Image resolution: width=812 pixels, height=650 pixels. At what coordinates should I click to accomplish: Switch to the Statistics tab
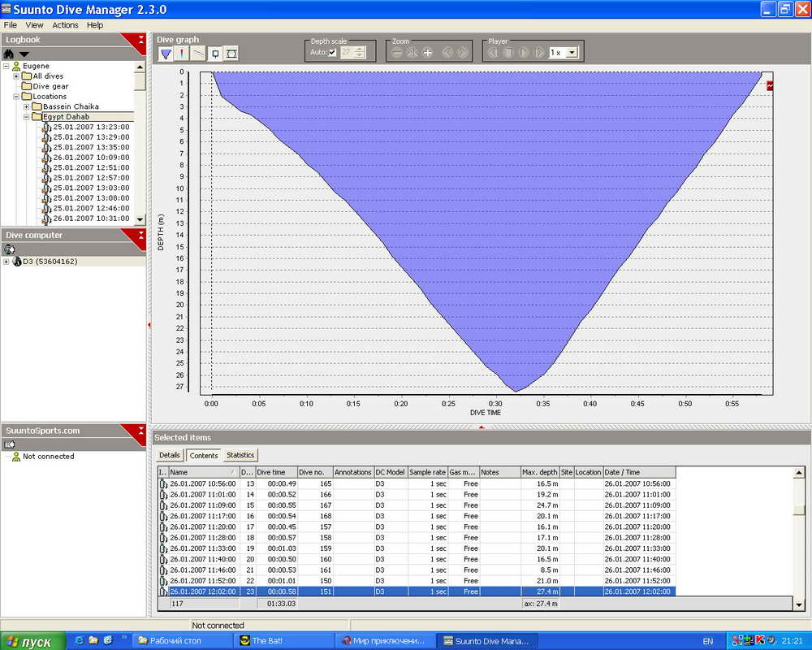click(x=240, y=455)
